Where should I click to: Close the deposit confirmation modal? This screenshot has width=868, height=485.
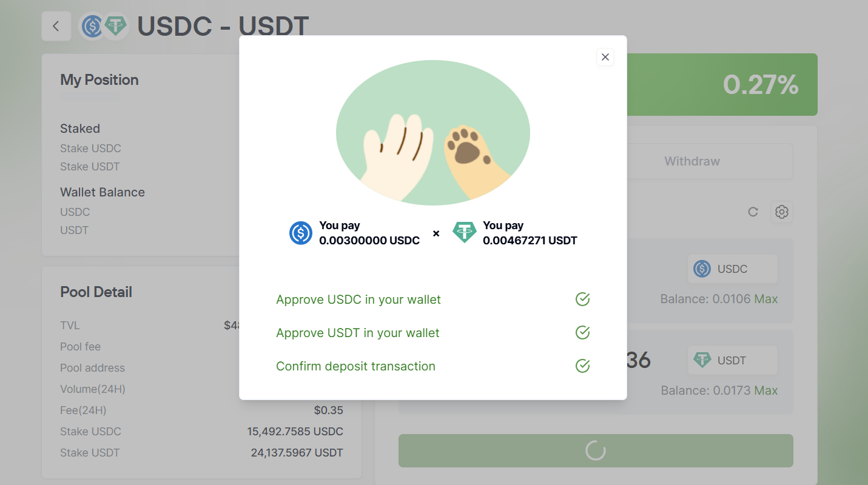click(x=605, y=57)
